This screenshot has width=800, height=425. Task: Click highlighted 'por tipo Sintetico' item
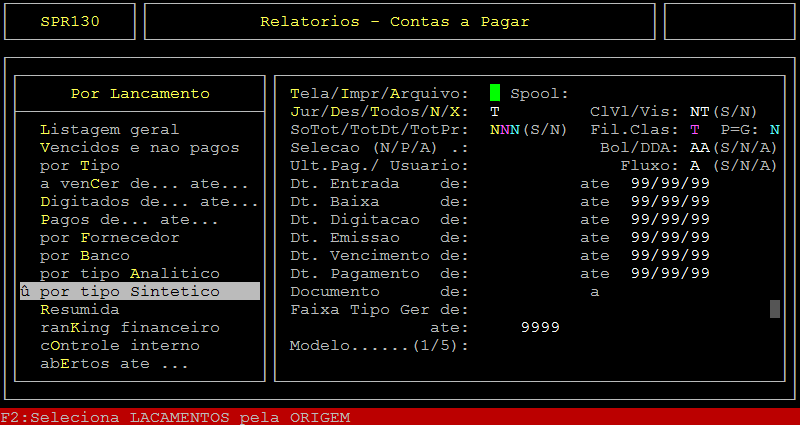(x=139, y=291)
